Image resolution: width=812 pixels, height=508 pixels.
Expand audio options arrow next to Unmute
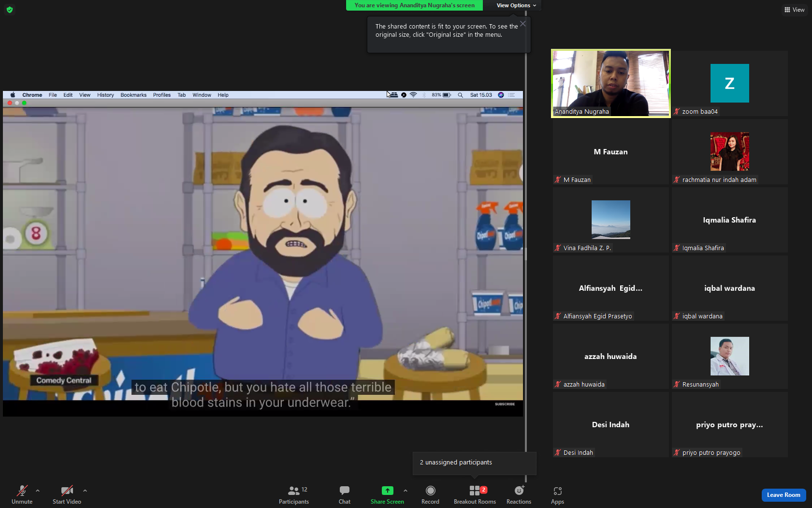(38, 491)
